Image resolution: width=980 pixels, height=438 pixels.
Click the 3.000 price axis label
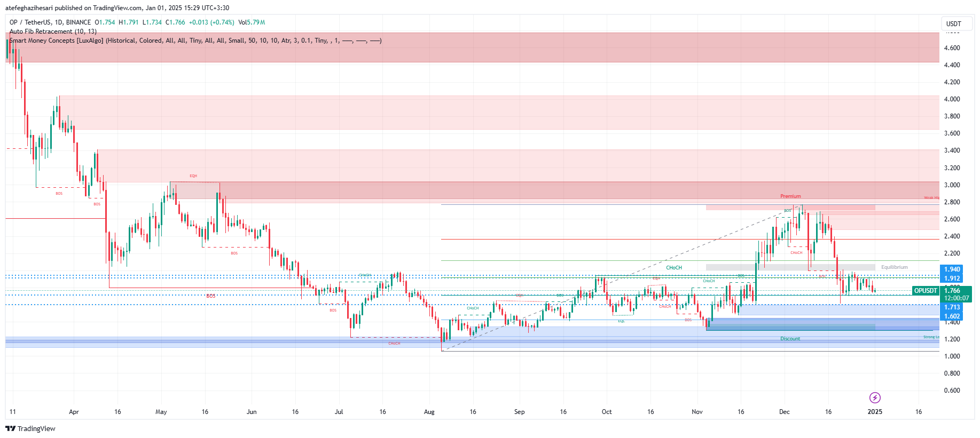pos(952,185)
